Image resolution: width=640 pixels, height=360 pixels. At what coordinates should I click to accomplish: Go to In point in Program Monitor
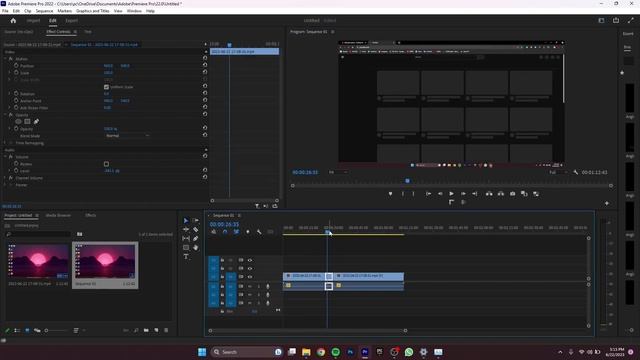(x=428, y=194)
